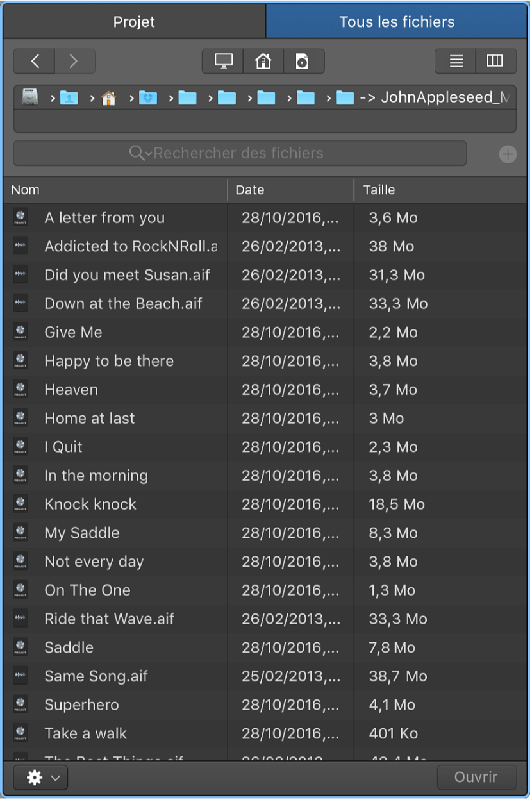The width and height of the screenshot is (532, 800).
Task: Click the back navigation arrow
Action: pyautogui.click(x=35, y=62)
